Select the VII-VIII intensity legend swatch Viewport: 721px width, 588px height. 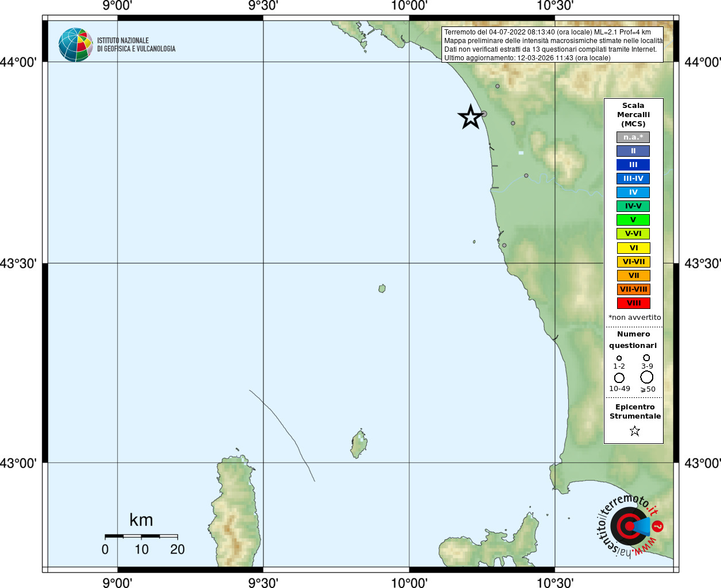pyautogui.click(x=633, y=289)
